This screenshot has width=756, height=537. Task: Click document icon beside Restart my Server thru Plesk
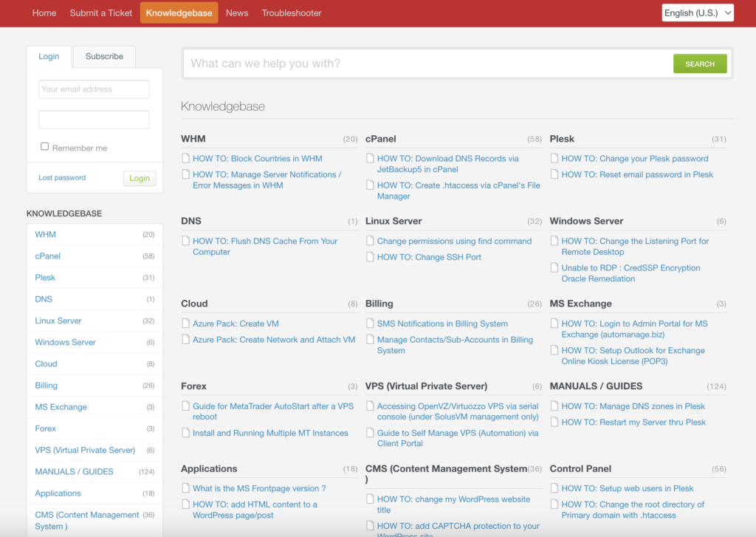[554, 423]
